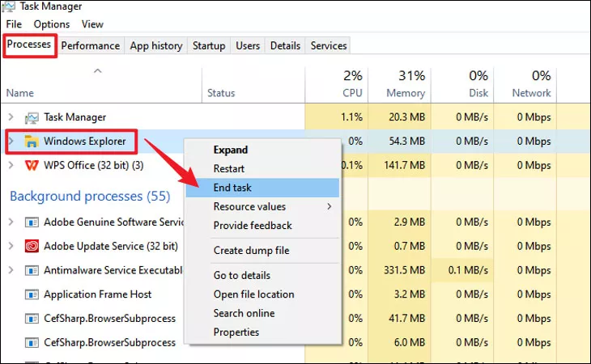591x364 pixels.
Task: Click the icon of the 6.0 MB CefSharp.BrowserSubprocess
Action: pyautogui.click(x=32, y=342)
